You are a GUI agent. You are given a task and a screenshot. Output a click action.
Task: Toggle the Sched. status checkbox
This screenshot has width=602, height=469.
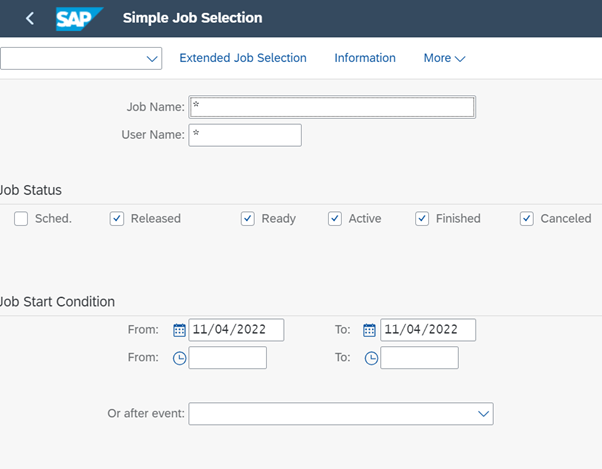[21, 219]
